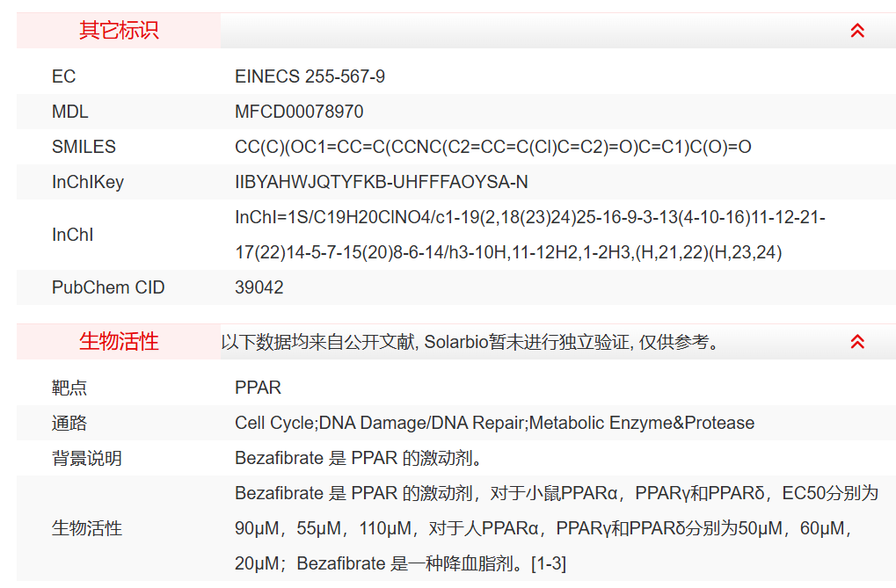
Task: Collapse the 生物活性 section using its chevron
Action: tap(857, 342)
